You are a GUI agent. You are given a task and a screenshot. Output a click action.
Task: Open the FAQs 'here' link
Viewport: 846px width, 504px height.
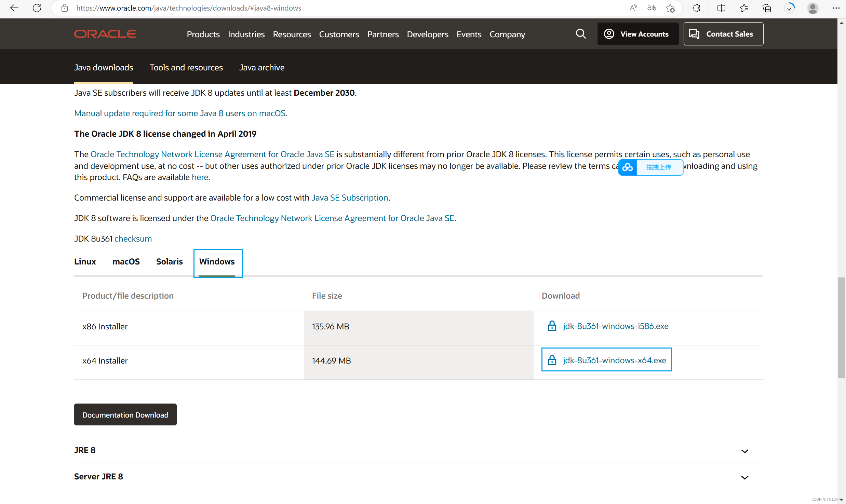pyautogui.click(x=200, y=177)
